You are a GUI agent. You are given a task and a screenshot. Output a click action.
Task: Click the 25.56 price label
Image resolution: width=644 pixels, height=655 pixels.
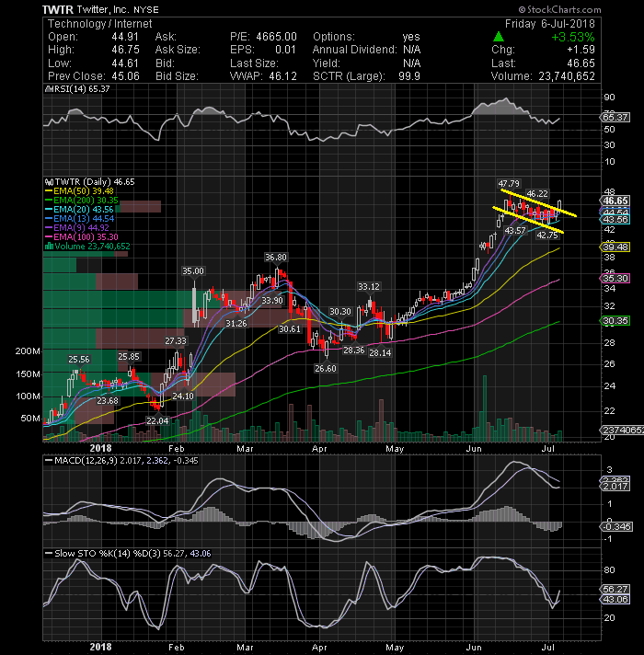tap(79, 360)
